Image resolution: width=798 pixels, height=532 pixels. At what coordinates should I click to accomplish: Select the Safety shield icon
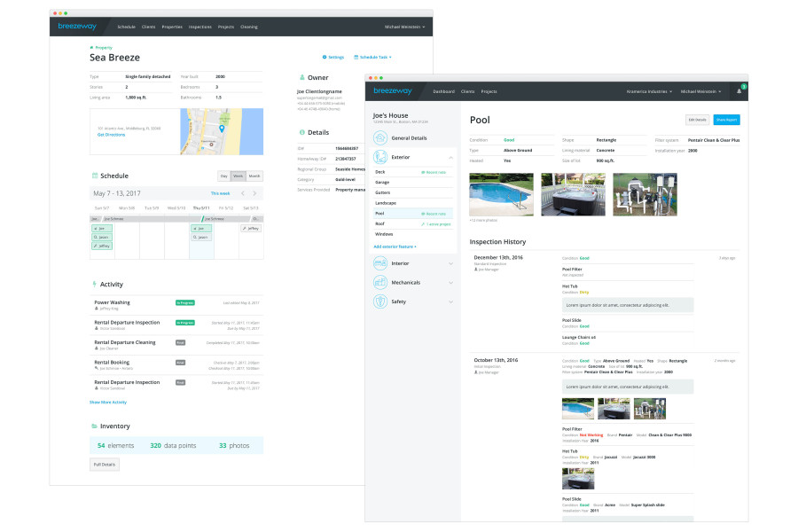(x=380, y=301)
